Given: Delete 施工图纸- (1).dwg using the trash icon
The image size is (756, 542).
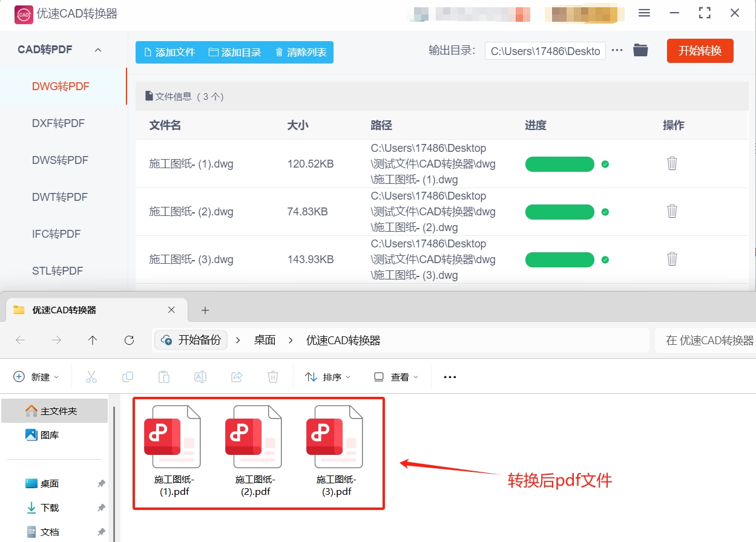Looking at the screenshot, I should click(x=672, y=163).
